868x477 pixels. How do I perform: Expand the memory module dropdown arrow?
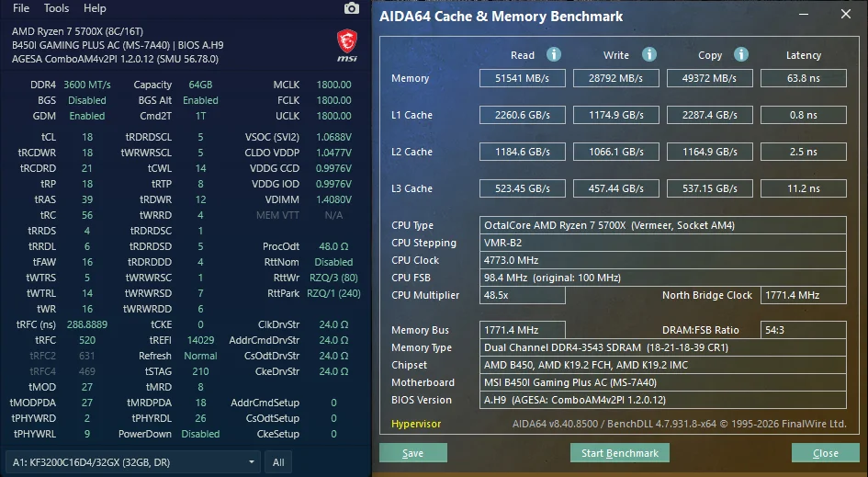[x=252, y=462]
